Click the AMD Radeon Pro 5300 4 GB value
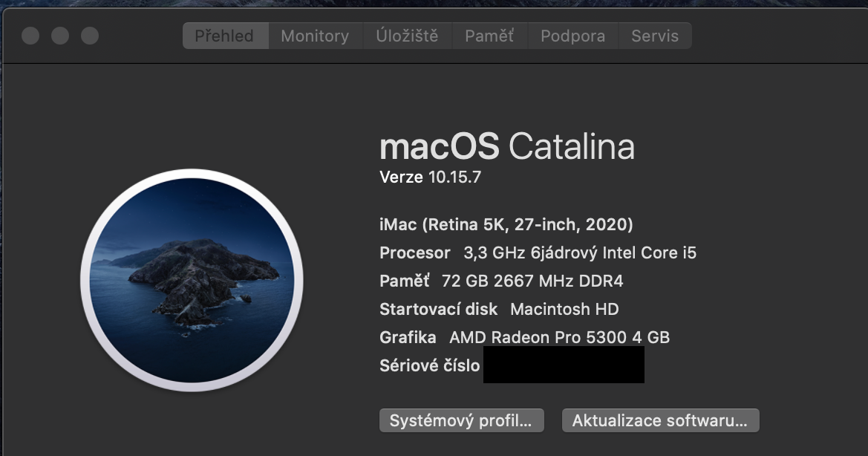Image resolution: width=868 pixels, height=456 pixels. tap(559, 338)
